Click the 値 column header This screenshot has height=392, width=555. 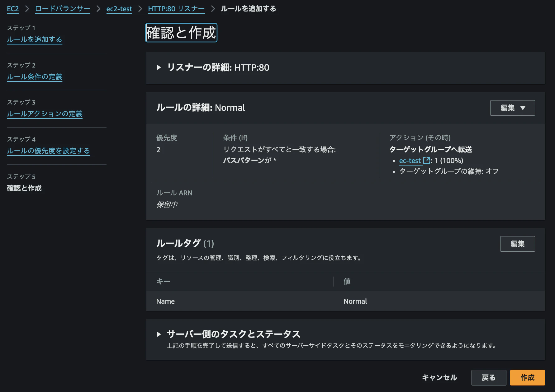(x=347, y=282)
